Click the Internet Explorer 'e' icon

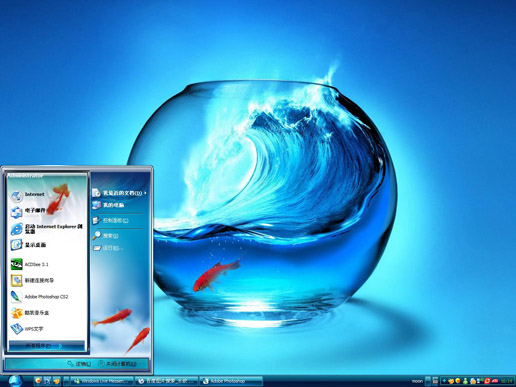click(16, 229)
